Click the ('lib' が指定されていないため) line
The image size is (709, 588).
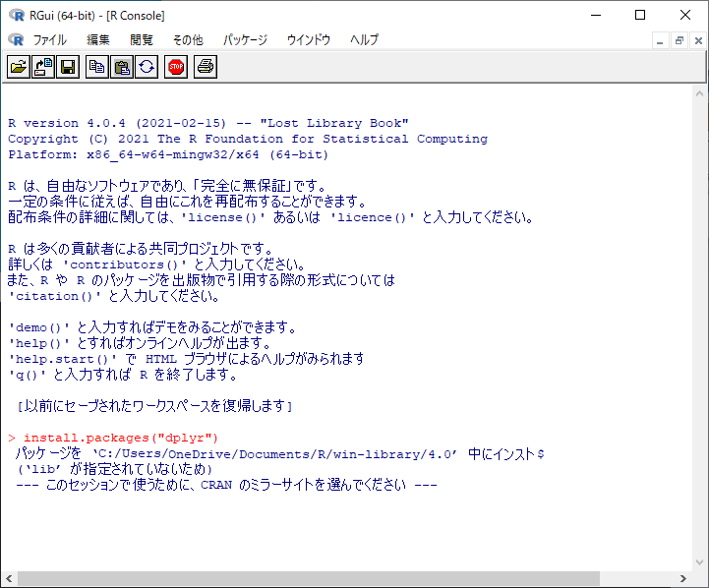point(114,469)
